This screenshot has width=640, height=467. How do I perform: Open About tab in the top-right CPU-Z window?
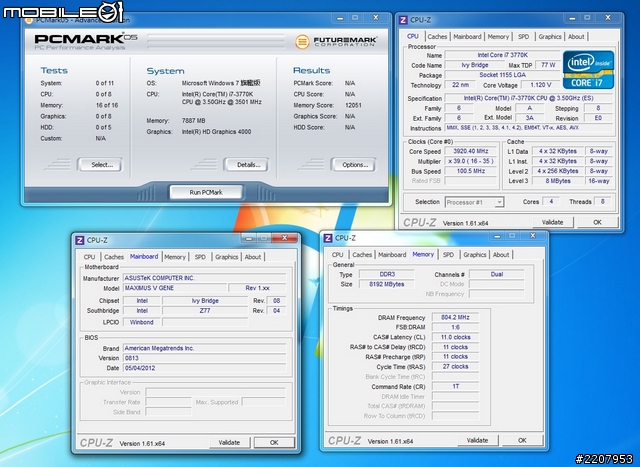[576, 37]
